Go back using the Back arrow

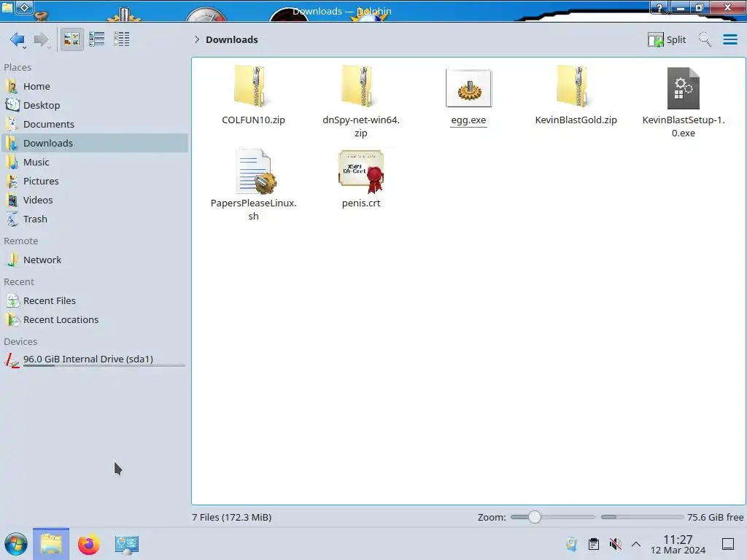(x=18, y=39)
